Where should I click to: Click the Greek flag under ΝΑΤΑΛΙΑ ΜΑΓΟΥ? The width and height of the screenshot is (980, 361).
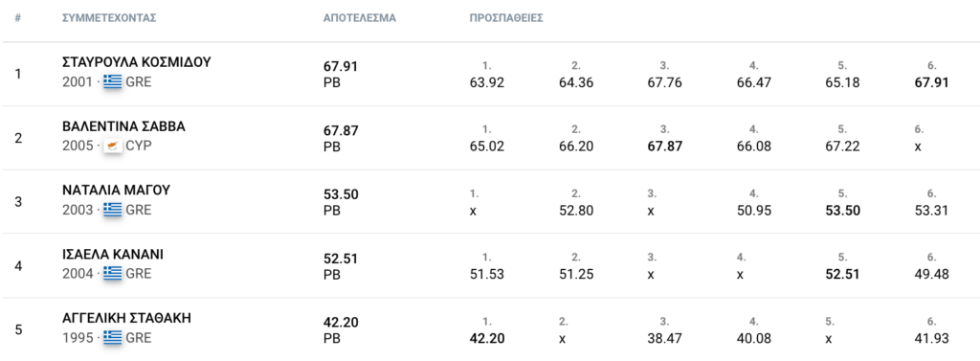coord(113,210)
